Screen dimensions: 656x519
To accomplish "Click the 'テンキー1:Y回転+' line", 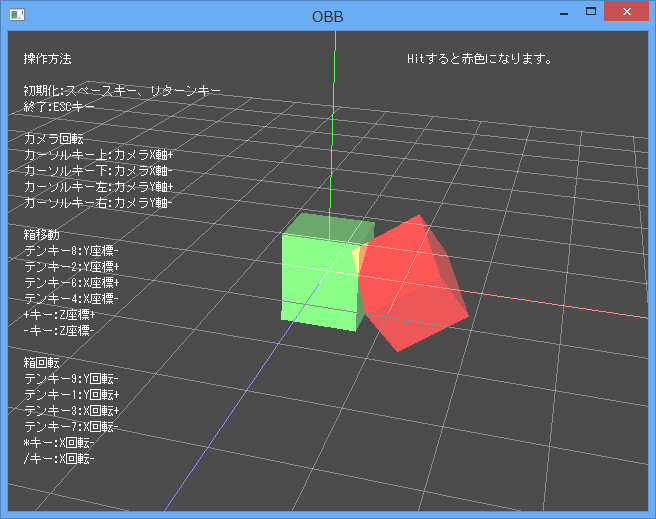I will [x=72, y=394].
